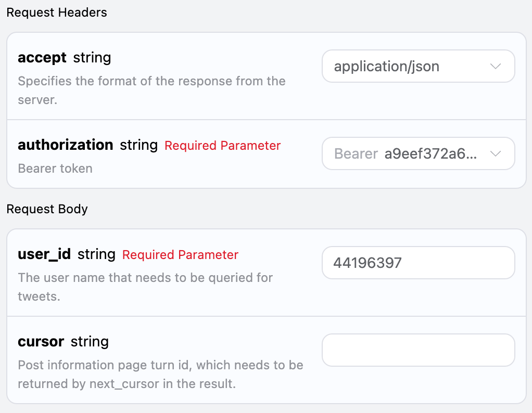532x413 pixels.
Task: Click the 'cursor' parameter name
Action: pos(41,342)
